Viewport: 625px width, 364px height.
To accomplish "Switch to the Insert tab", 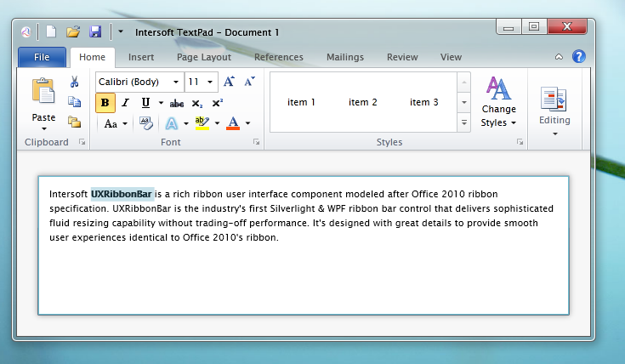I will pos(141,57).
